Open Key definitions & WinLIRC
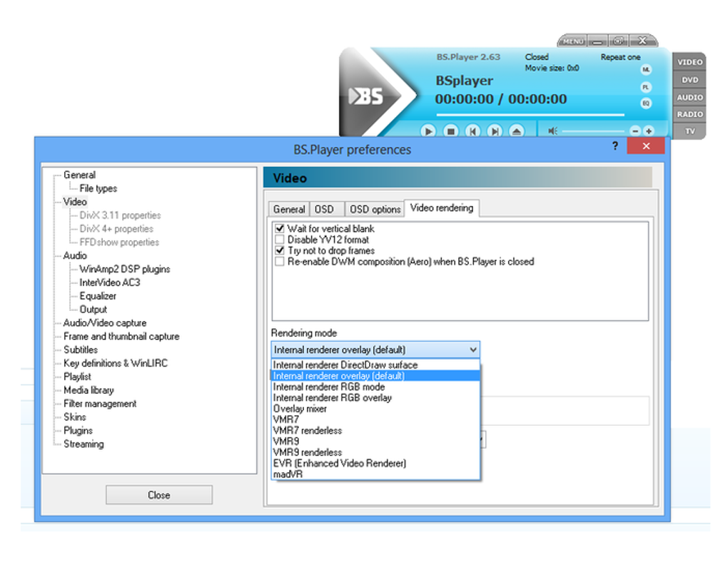The width and height of the screenshot is (728, 577). click(x=115, y=363)
